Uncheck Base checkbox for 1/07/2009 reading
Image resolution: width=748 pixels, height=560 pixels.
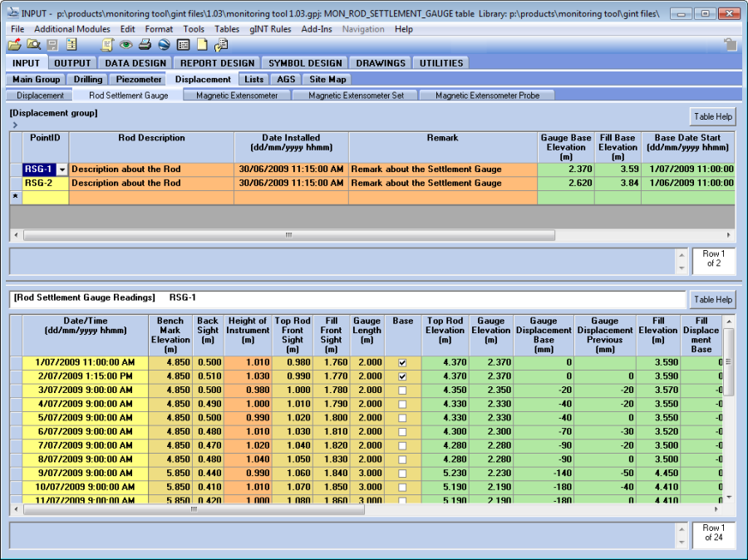pos(403,363)
